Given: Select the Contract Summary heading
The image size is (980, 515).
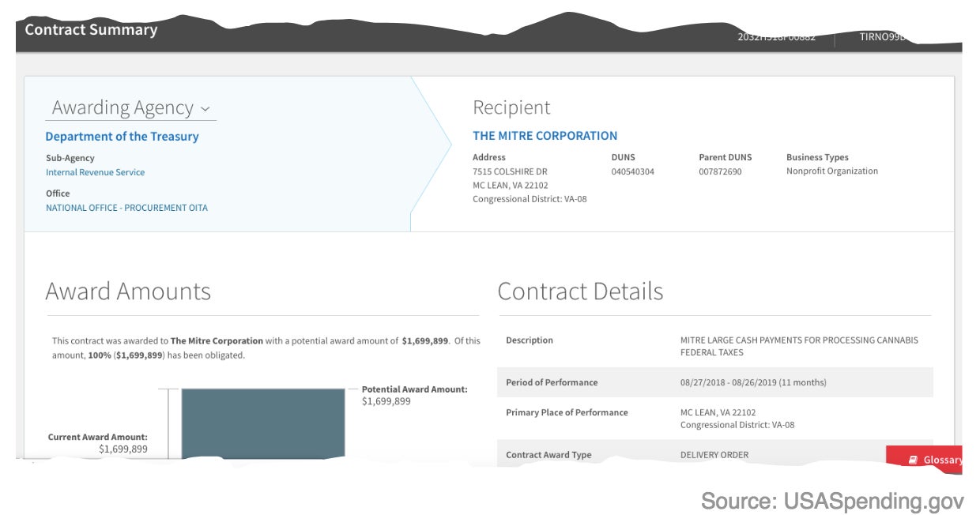Looking at the screenshot, I should [91, 30].
